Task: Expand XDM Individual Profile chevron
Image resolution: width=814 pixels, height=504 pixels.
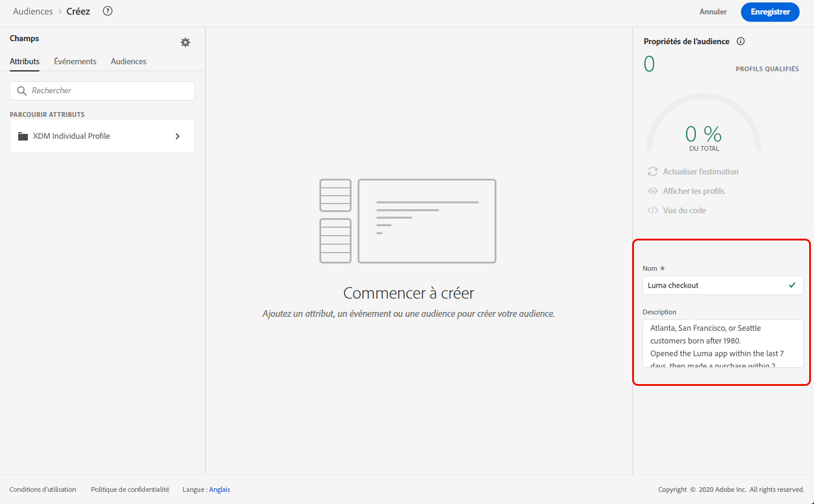Action: coord(178,136)
